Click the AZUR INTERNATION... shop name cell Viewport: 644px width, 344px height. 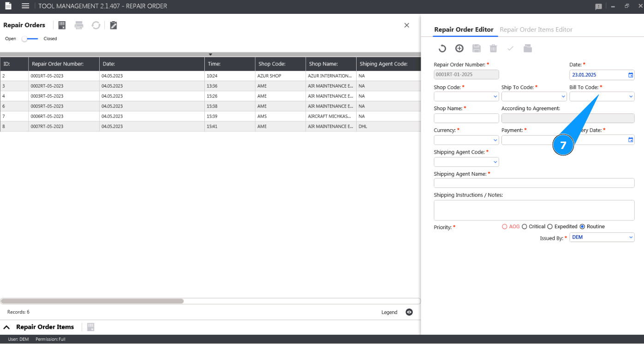(331, 76)
